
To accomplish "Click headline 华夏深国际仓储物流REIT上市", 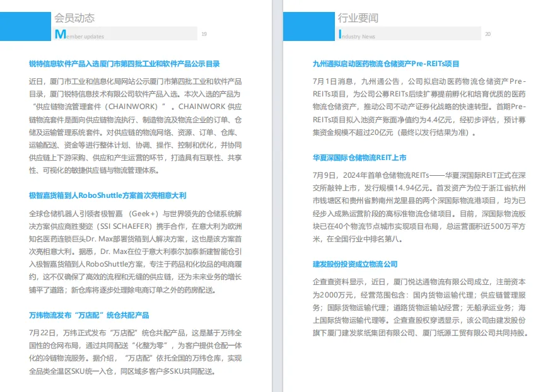I will tap(359, 158).
